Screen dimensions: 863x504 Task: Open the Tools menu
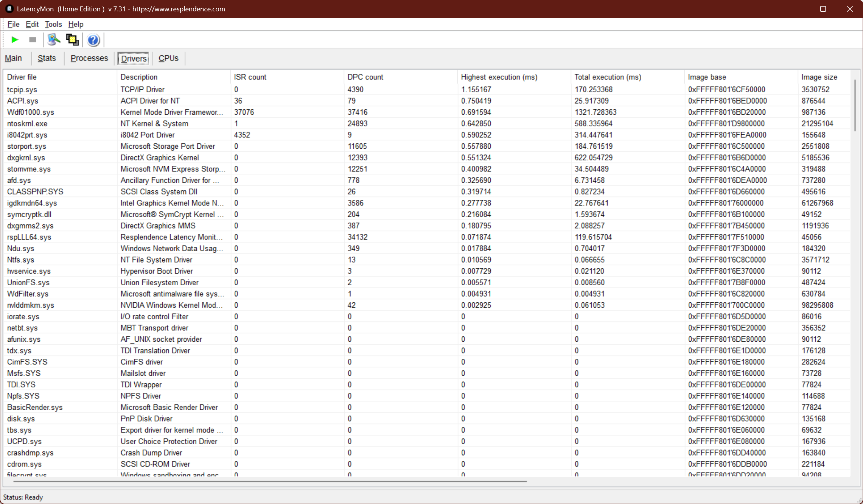pos(53,24)
